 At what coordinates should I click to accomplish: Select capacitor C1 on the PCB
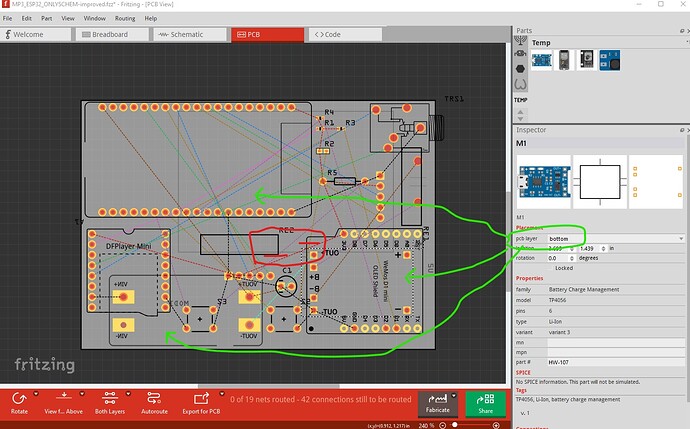[x=286, y=286]
